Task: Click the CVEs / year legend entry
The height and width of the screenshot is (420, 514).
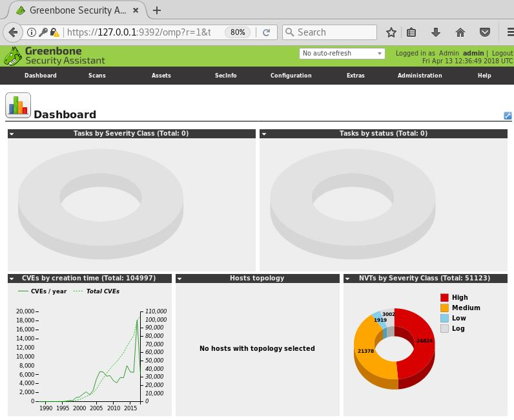Action: (42, 291)
